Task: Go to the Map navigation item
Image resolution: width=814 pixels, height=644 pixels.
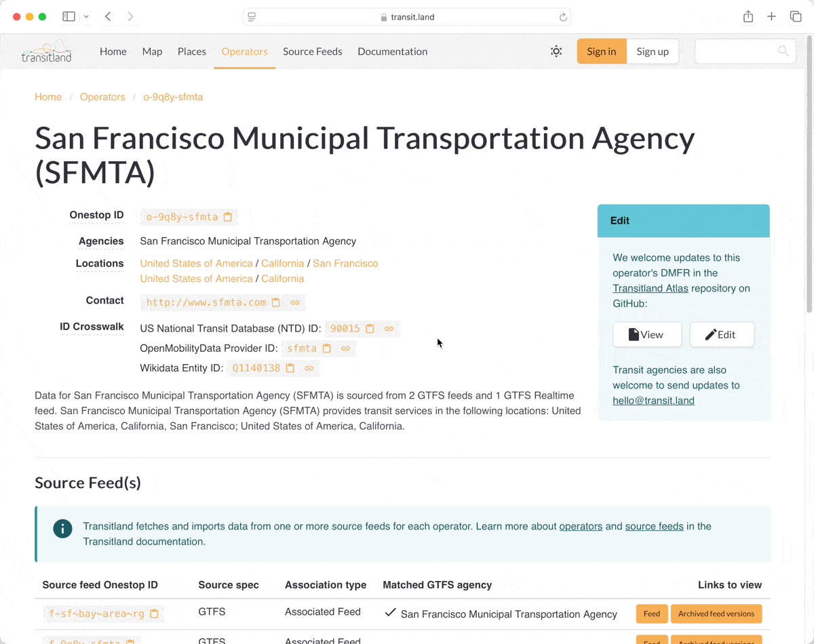Action: point(152,52)
